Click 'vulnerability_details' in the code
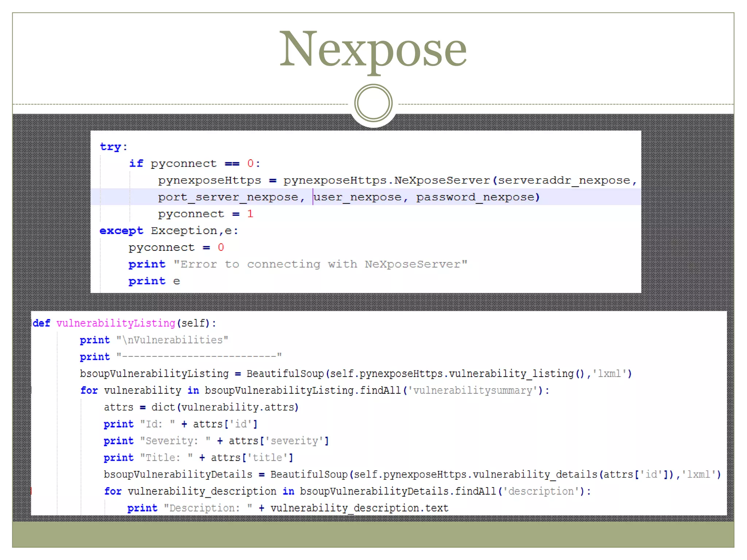 [x=535, y=474]
